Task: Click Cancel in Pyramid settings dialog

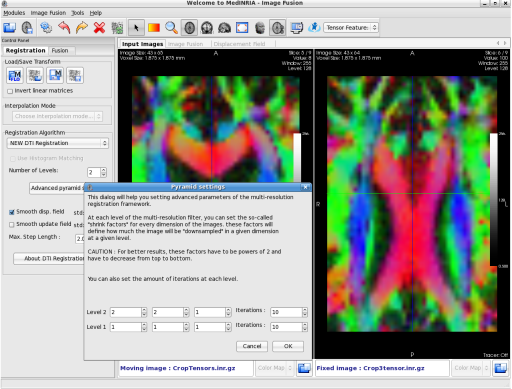Action: pos(252,346)
